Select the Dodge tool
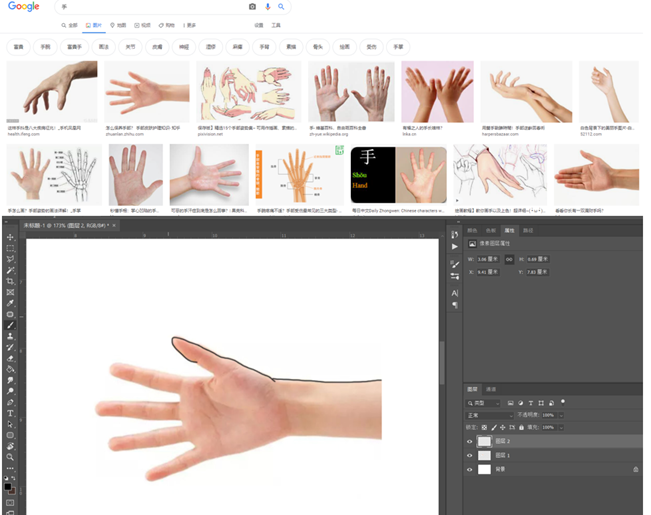This screenshot has width=651, height=515. 10,391
